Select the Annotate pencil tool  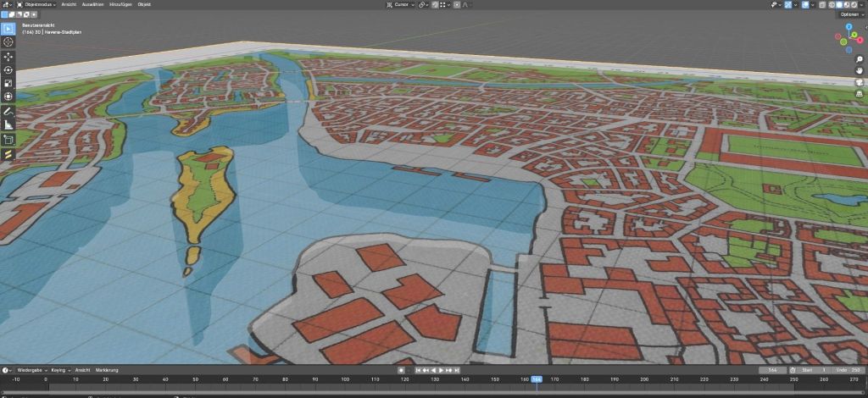8,111
